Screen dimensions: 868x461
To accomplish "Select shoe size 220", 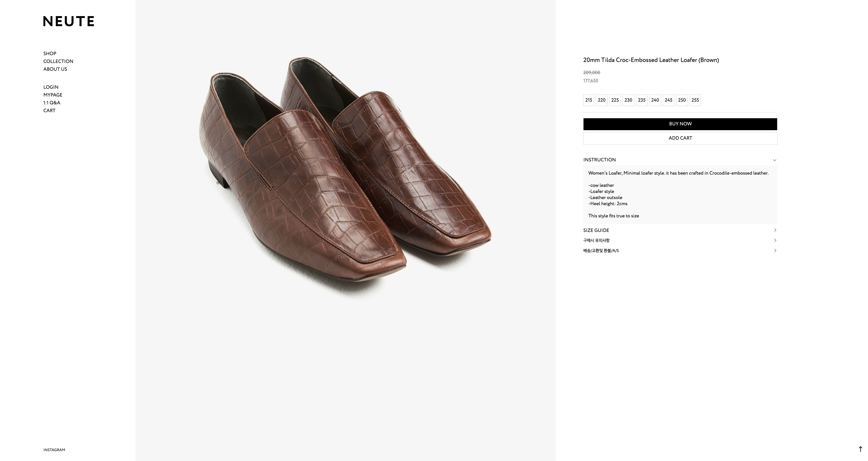I will tap(601, 100).
